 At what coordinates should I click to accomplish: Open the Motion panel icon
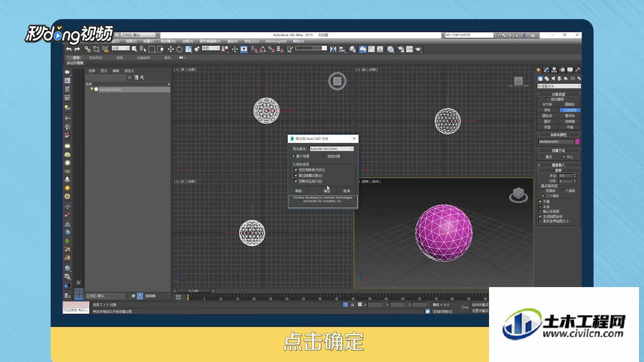[562, 70]
